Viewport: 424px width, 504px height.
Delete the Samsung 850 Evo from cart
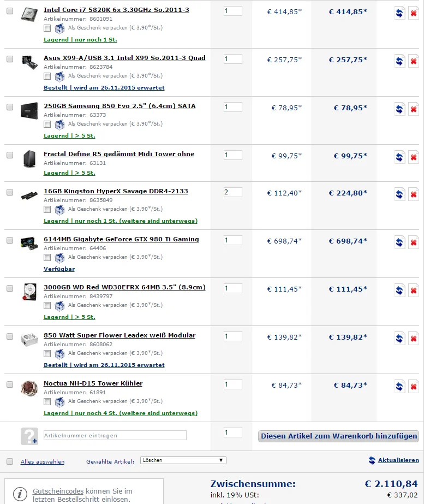click(414, 109)
